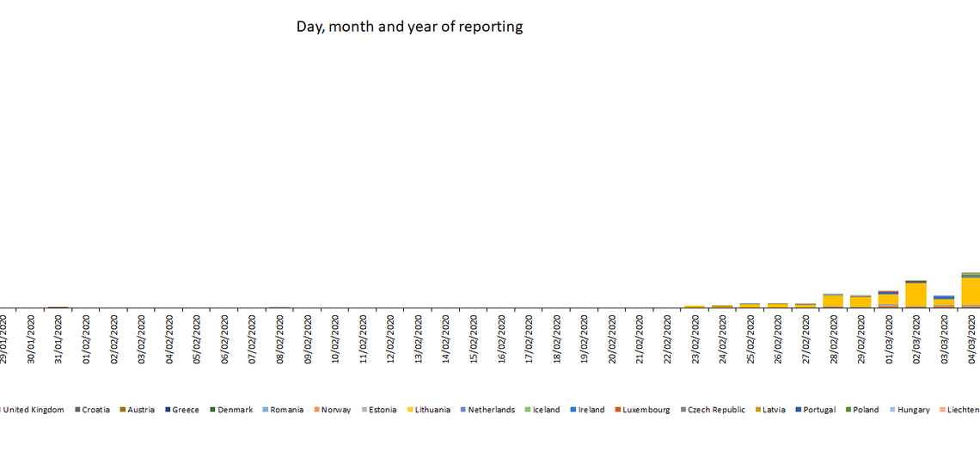Click the stacked bar for 03/03/2020

pyautogui.click(x=944, y=302)
